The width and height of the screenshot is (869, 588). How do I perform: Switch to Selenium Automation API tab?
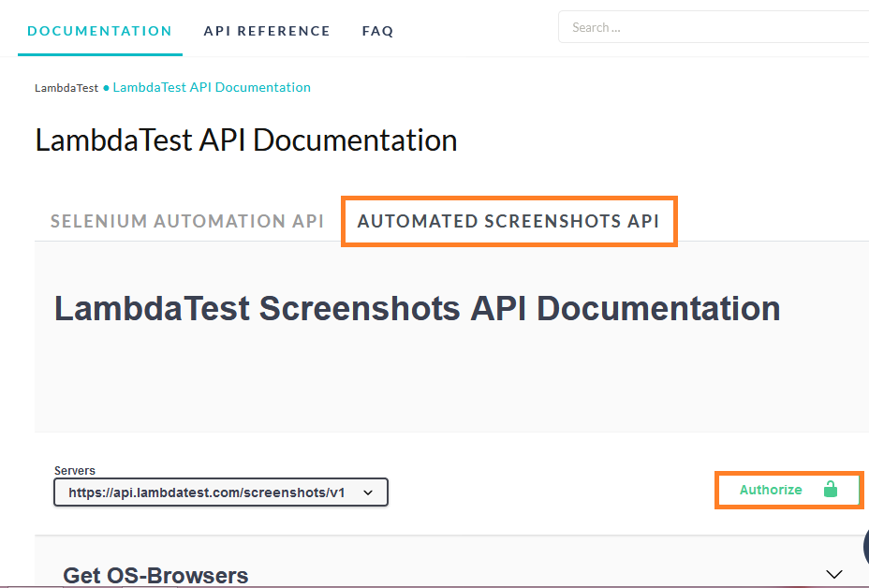(x=187, y=221)
